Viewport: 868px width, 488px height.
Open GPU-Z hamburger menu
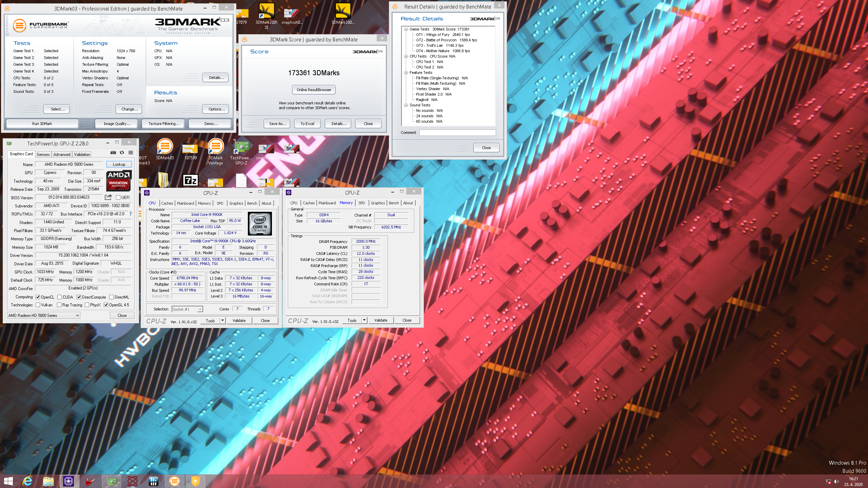pos(131,153)
